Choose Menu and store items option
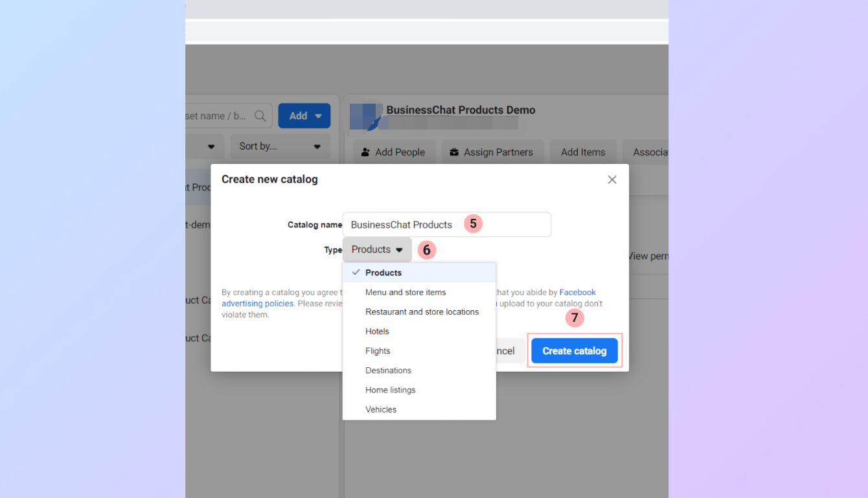This screenshot has height=498, width=868. pos(419,292)
